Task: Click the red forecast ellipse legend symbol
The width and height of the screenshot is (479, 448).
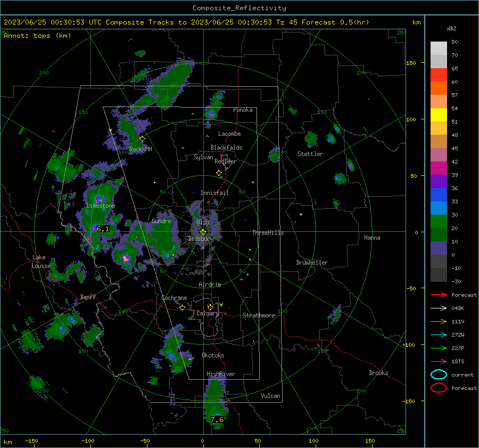Action: click(439, 388)
